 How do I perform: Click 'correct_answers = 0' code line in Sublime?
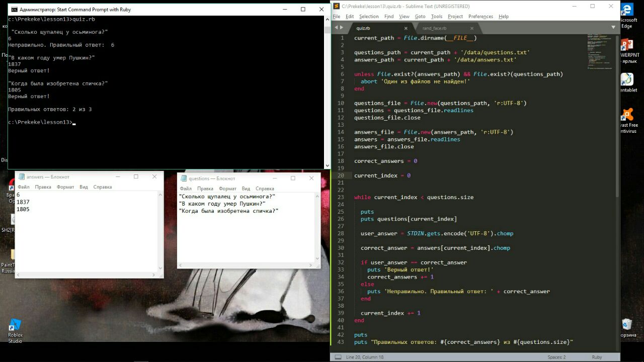click(385, 161)
